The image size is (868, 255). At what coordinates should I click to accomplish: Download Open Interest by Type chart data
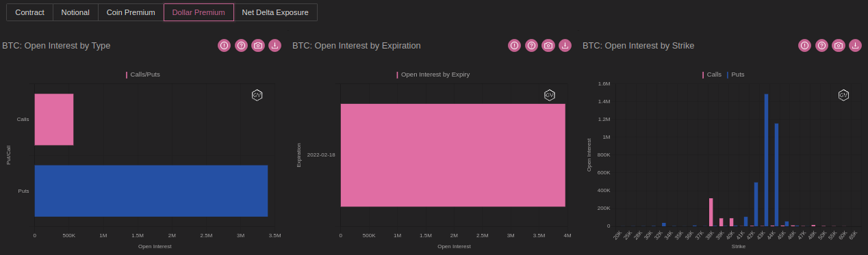point(275,45)
